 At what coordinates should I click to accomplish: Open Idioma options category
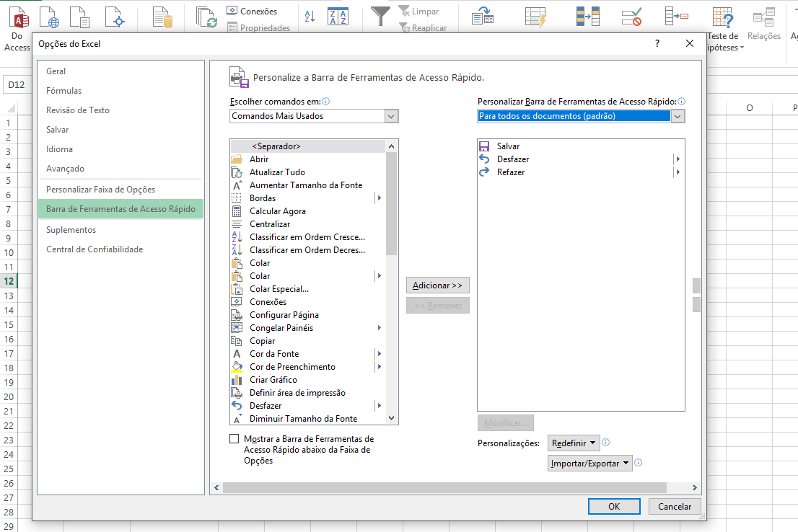(120, 149)
